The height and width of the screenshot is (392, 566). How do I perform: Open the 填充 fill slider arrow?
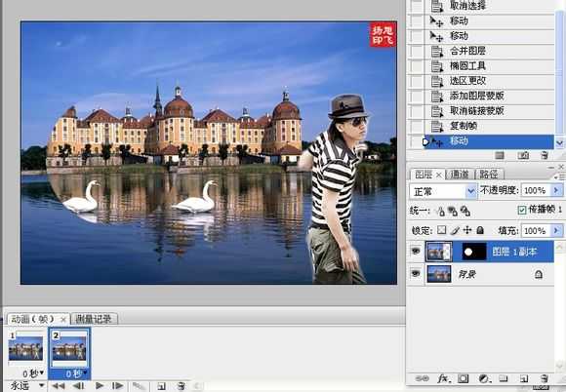556,230
